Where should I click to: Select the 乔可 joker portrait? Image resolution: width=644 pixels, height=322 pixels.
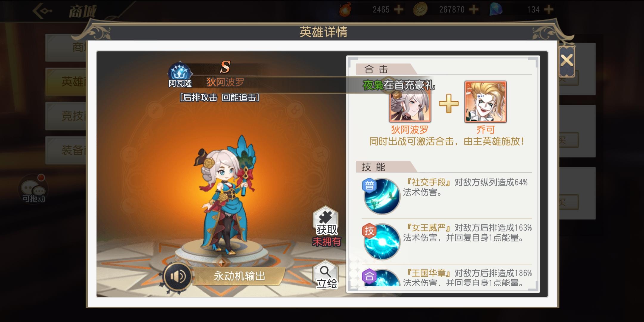(x=485, y=102)
